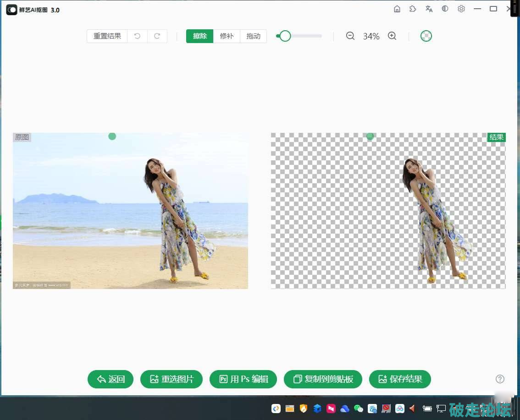Click the 重置结果 reset button
520x420 pixels.
coord(107,36)
